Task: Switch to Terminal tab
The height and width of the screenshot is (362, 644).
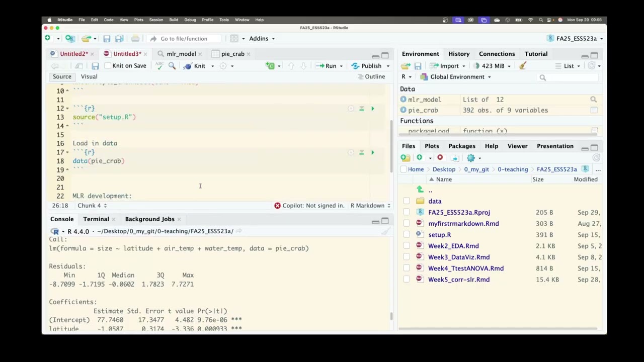Action: pyautogui.click(x=96, y=219)
